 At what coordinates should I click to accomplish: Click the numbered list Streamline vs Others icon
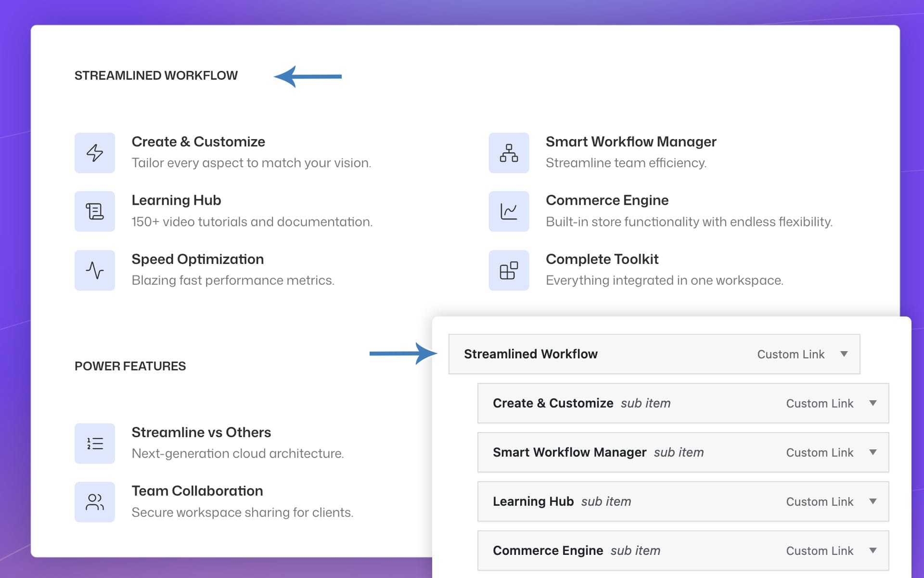pyautogui.click(x=94, y=443)
